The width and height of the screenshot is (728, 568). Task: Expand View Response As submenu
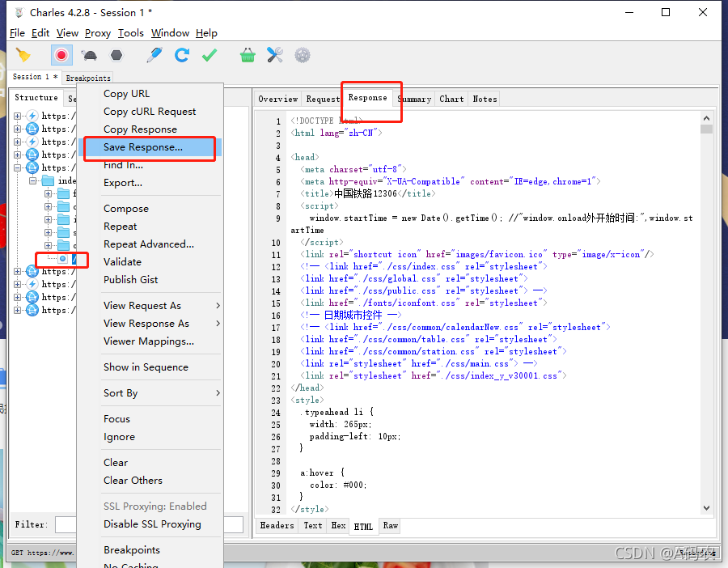(149, 324)
